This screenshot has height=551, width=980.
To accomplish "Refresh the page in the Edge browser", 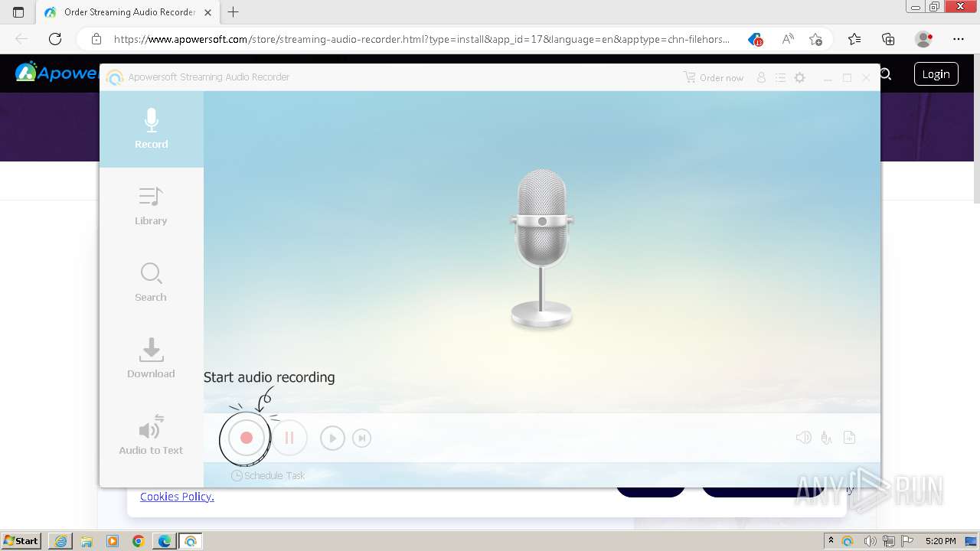I will click(x=55, y=39).
